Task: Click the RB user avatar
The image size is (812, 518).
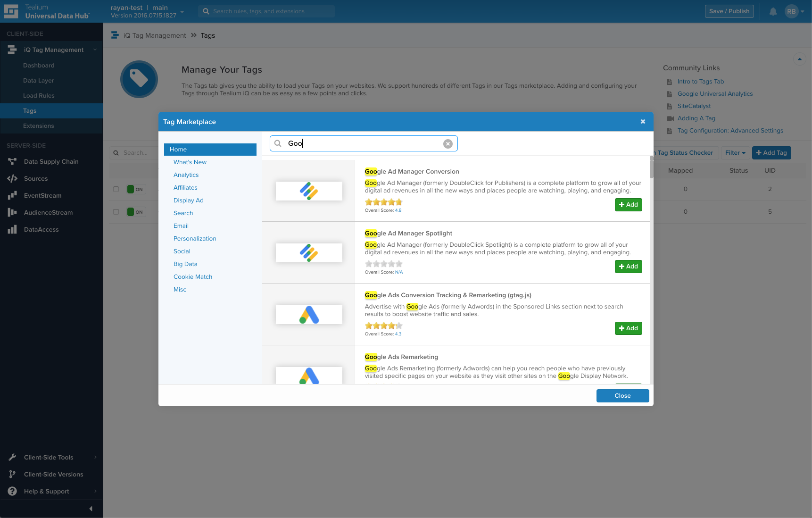Action: [x=791, y=11]
